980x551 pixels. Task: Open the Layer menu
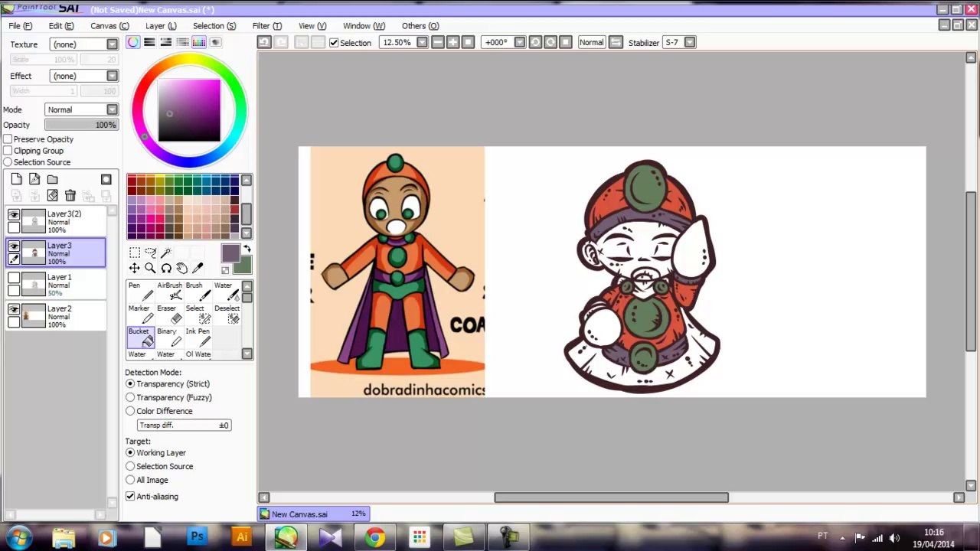[161, 26]
